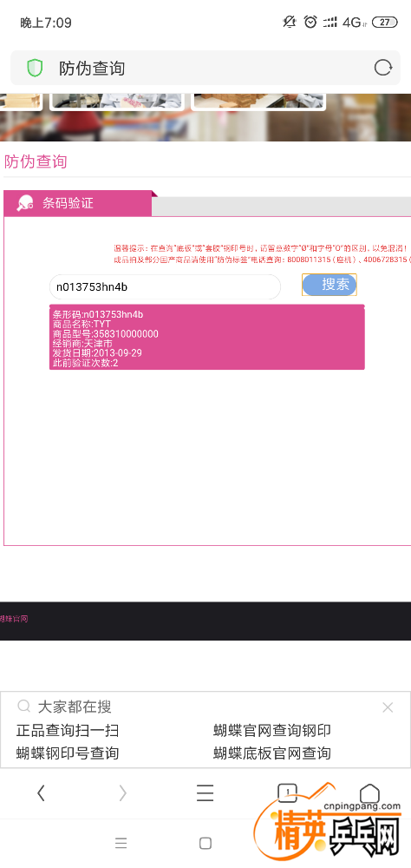411x868 pixels.
Task: Go forward with browser forward arrow
Action: (x=123, y=793)
